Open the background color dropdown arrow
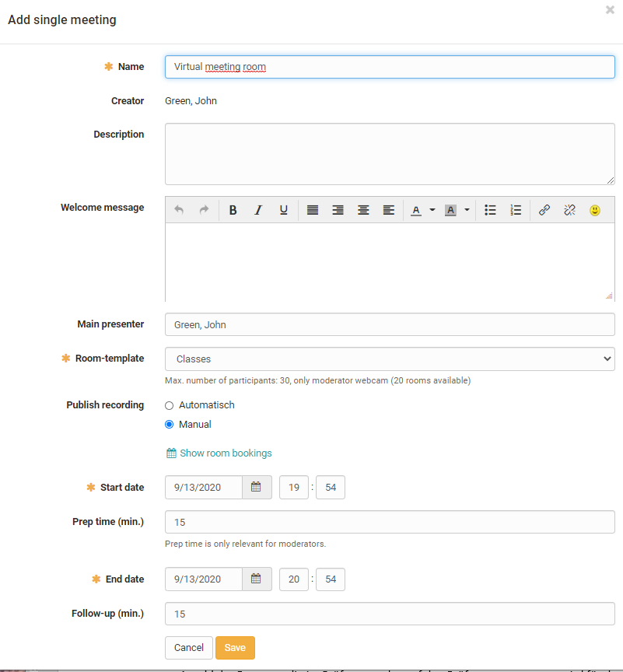Image resolution: width=623 pixels, height=672 pixels. [467, 210]
